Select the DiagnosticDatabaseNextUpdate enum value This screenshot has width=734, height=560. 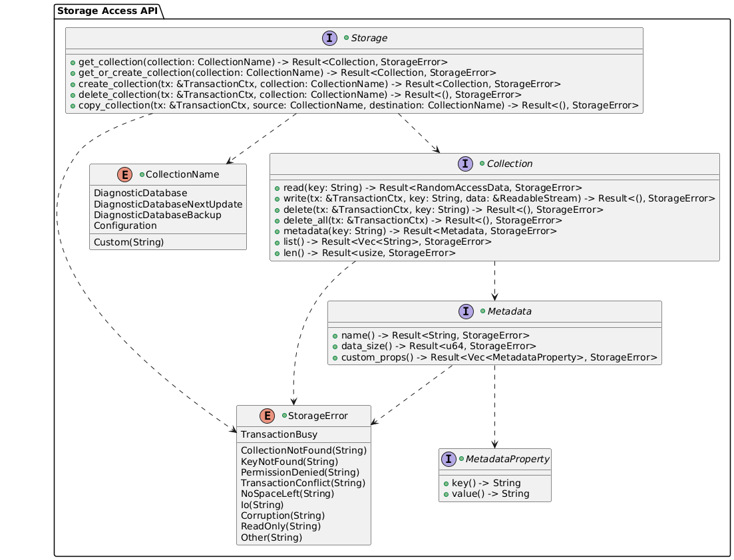pos(168,204)
